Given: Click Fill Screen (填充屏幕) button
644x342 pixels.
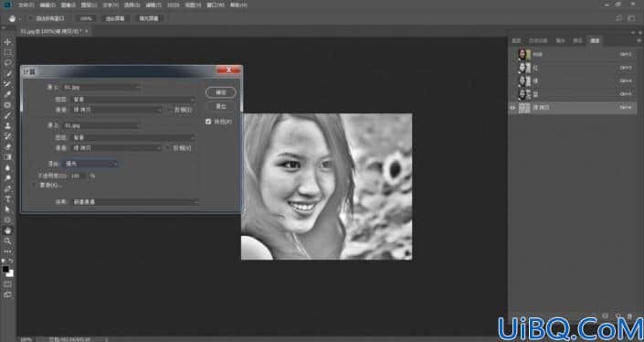Looking at the screenshot, I should click(149, 18).
